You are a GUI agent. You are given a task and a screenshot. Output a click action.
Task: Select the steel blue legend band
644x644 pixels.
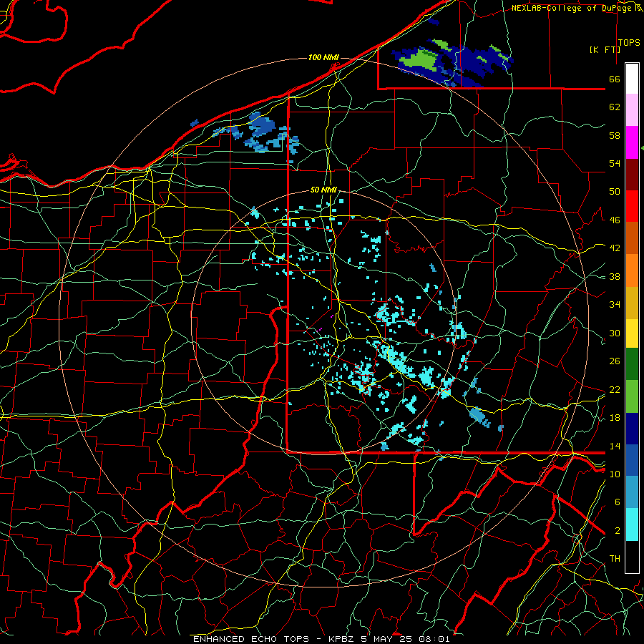click(632, 492)
